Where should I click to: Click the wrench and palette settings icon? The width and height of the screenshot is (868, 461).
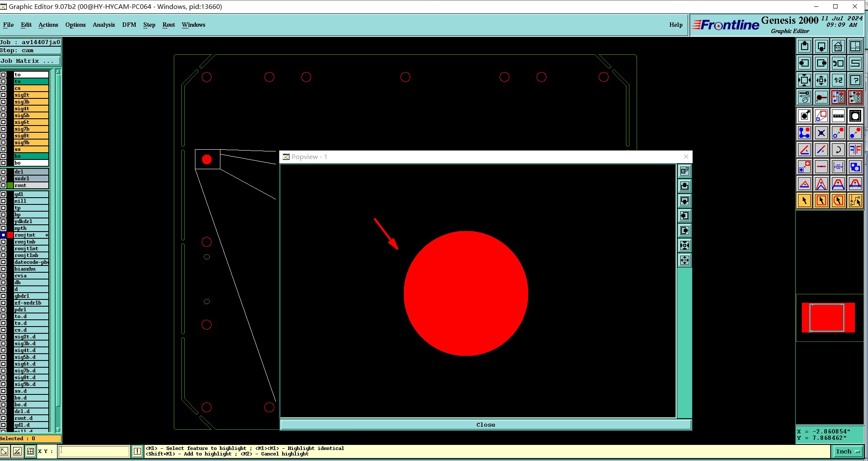804,97
